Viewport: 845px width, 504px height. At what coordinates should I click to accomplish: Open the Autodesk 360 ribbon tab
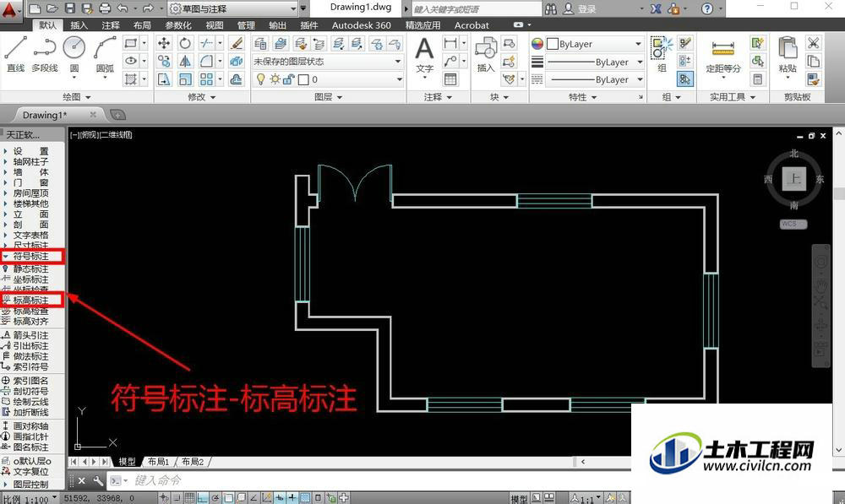point(361,25)
